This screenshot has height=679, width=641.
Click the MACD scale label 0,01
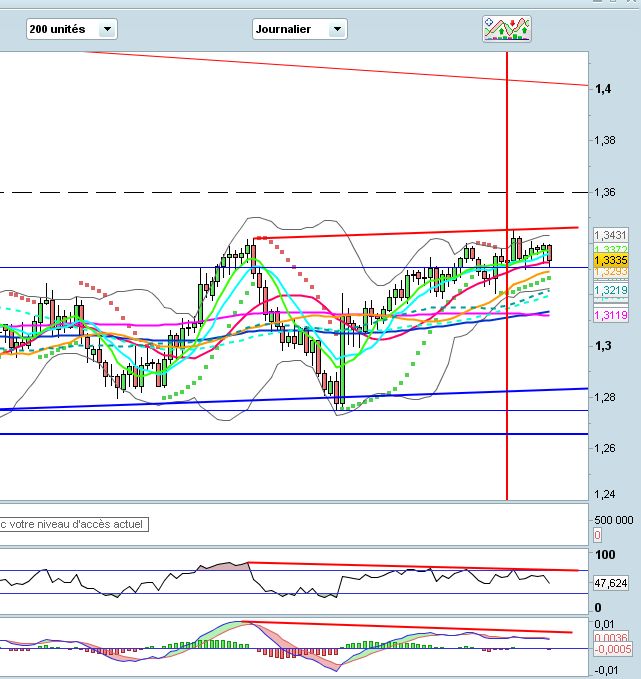(604, 624)
